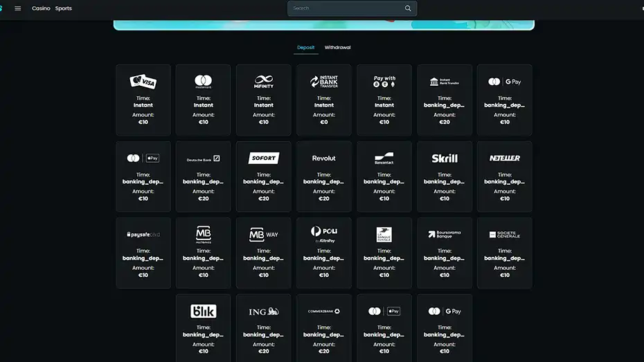644x362 pixels.
Task: Go to the Sports section
Action: 64,8
